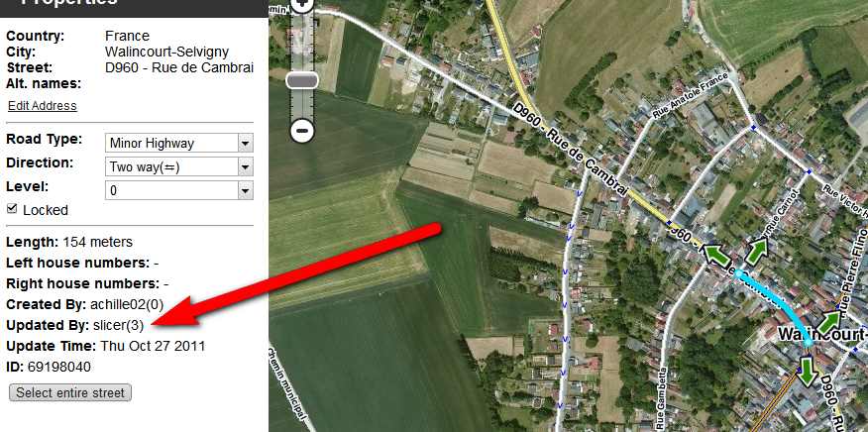Click green left-pointing arrow on D960
The height and width of the screenshot is (432, 868).
point(716,256)
